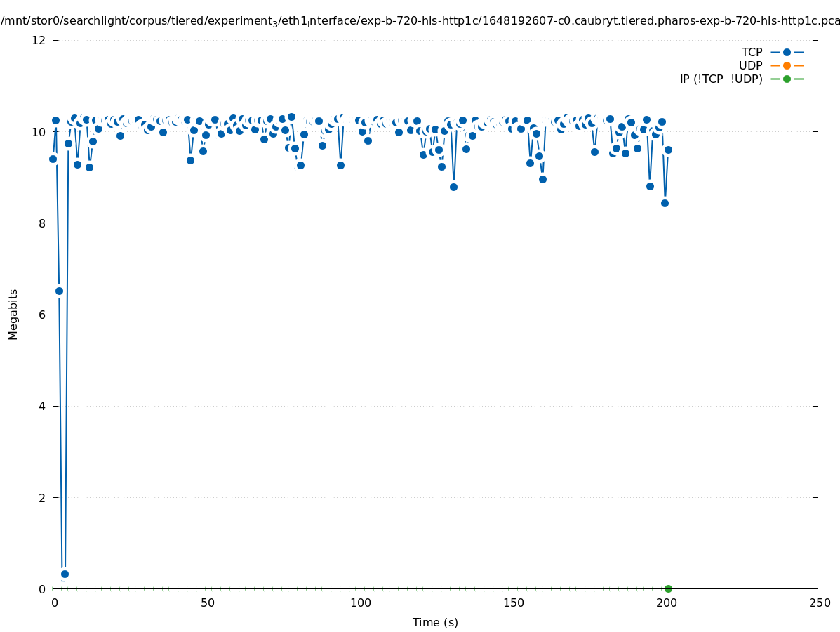Click the Megabits y-axis label
The image size is (840, 632).
pos(13,314)
